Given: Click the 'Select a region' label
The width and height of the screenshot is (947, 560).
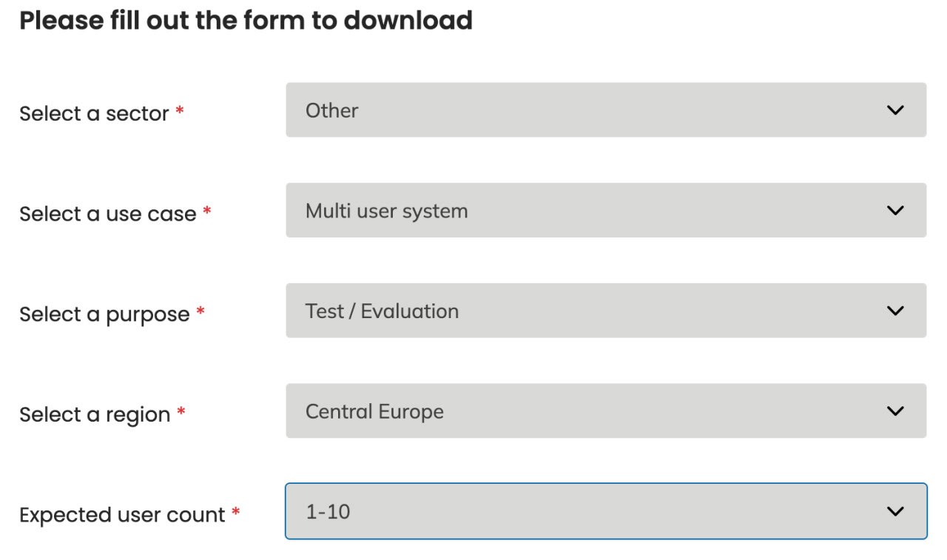Looking at the screenshot, I should (95, 415).
